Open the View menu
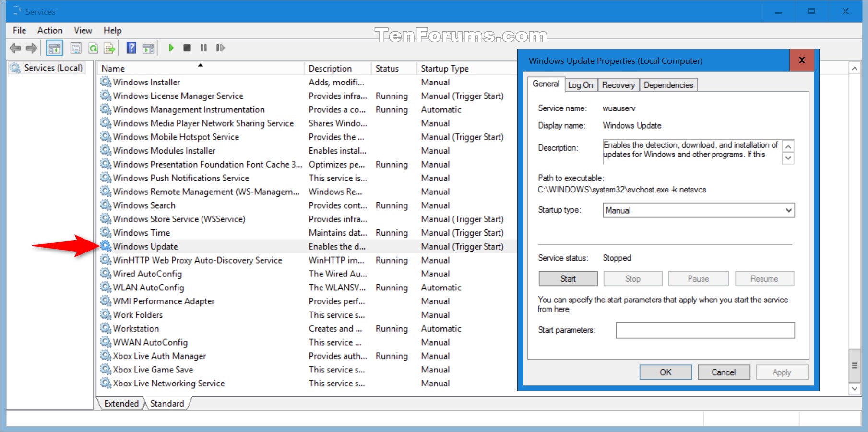 83,30
